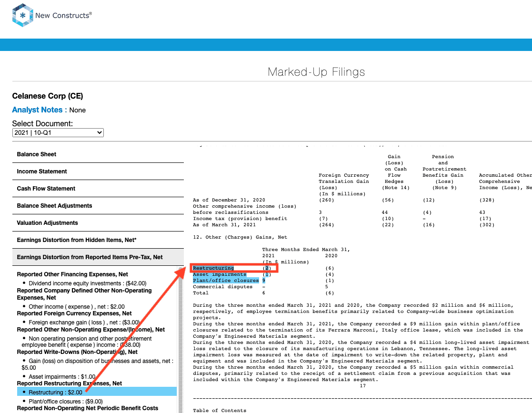Click Reported Other Financing Expenses, Net heading
Image resolution: width=532 pixels, height=413 pixels.
pos(72,274)
